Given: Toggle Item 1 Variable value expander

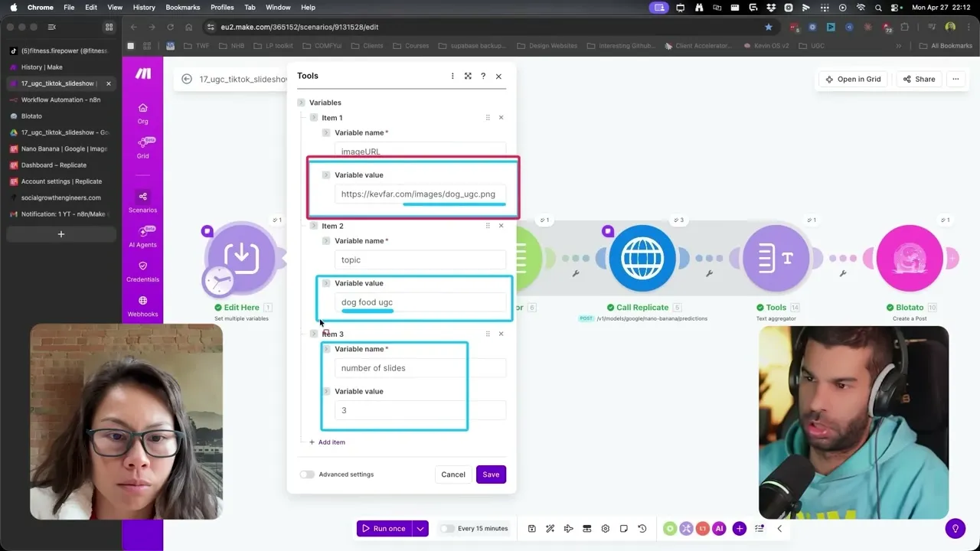Looking at the screenshot, I should [x=326, y=174].
